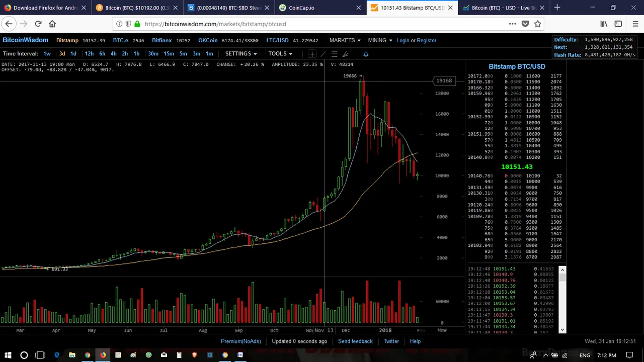The height and width of the screenshot is (362, 644).
Task: Bookmark this page with star icon
Action: pos(538,24)
